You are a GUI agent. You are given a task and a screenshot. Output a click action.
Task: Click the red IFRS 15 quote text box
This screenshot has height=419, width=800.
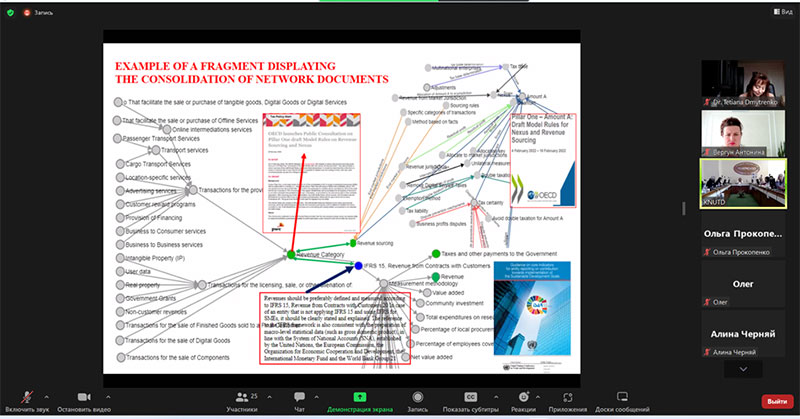tap(335, 328)
